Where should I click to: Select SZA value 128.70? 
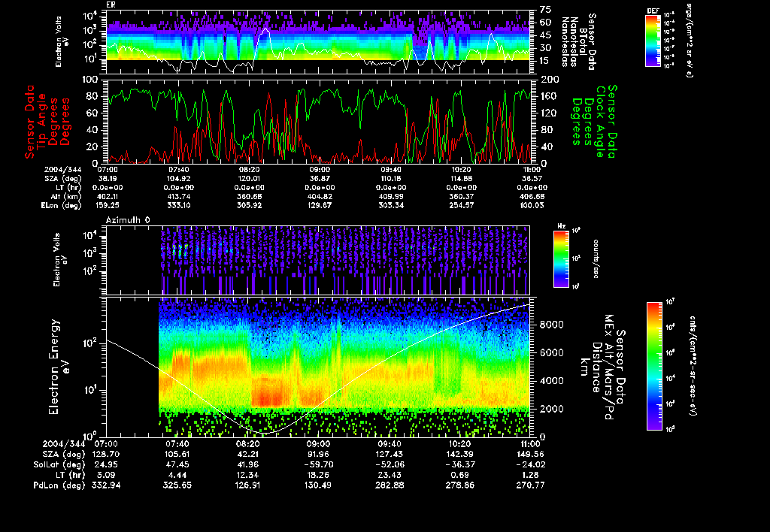coord(105,455)
